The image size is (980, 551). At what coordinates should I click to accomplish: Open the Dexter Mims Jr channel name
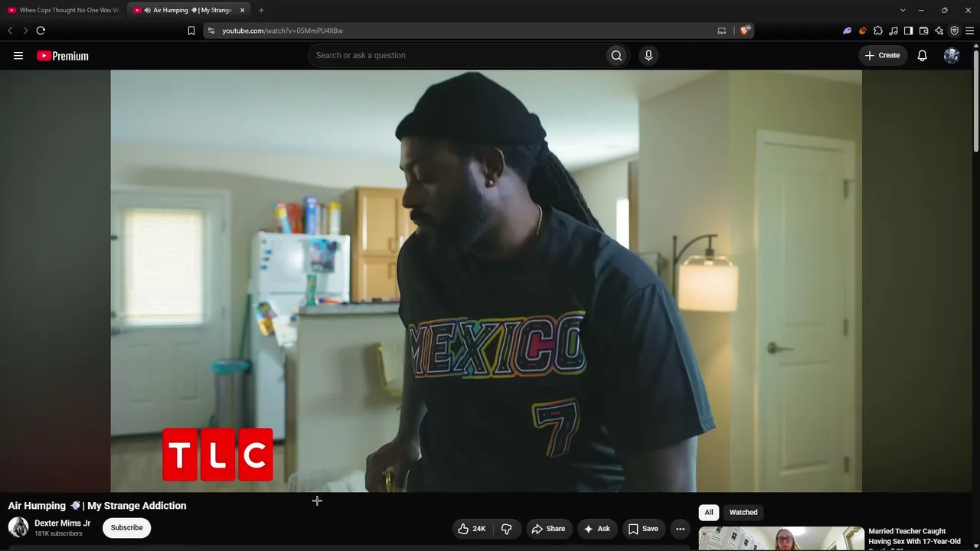click(63, 523)
